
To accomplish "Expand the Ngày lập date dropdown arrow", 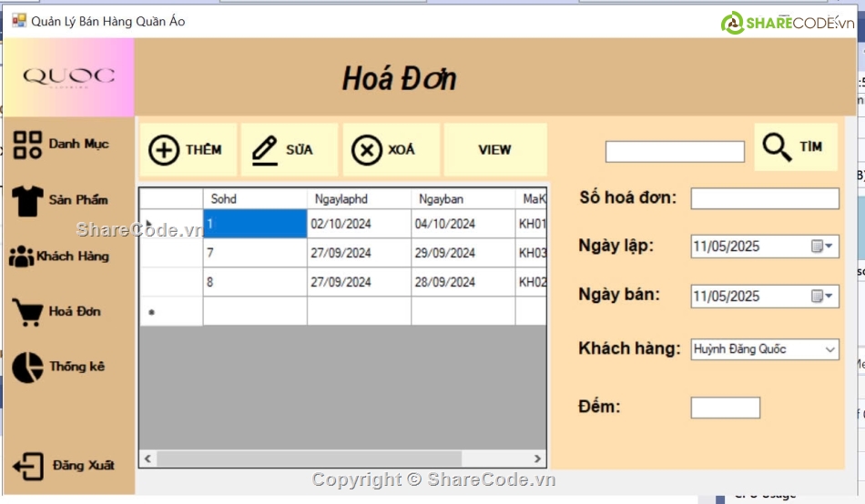I will tap(829, 246).
